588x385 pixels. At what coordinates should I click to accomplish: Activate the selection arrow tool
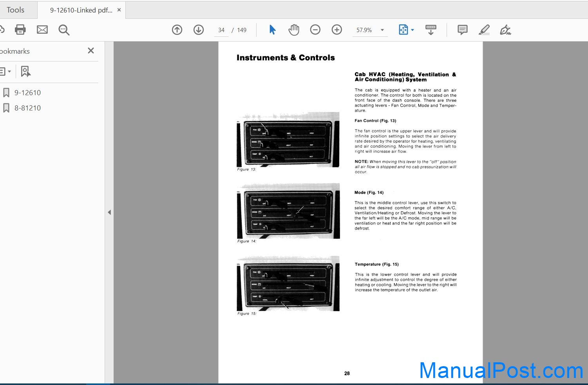click(x=273, y=30)
